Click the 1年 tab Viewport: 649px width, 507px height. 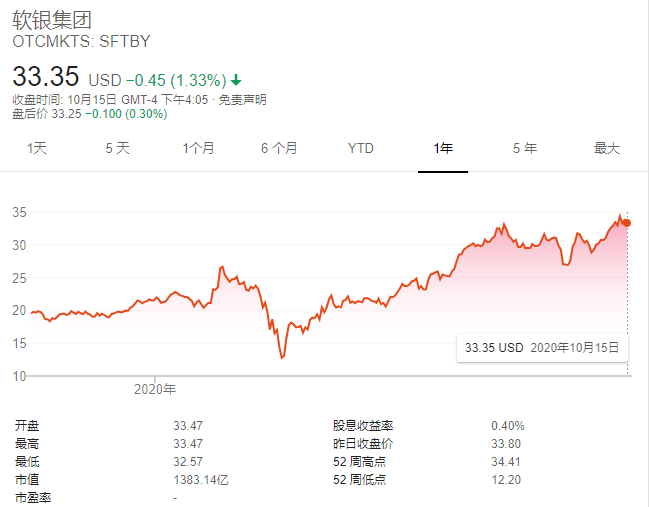pyautogui.click(x=443, y=148)
